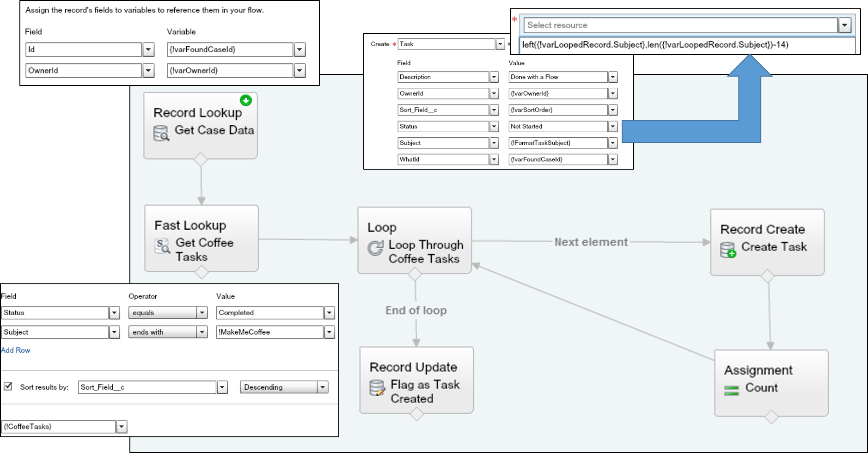Click the End of loop connector label
This screenshot has width=868, height=453.
tap(416, 311)
